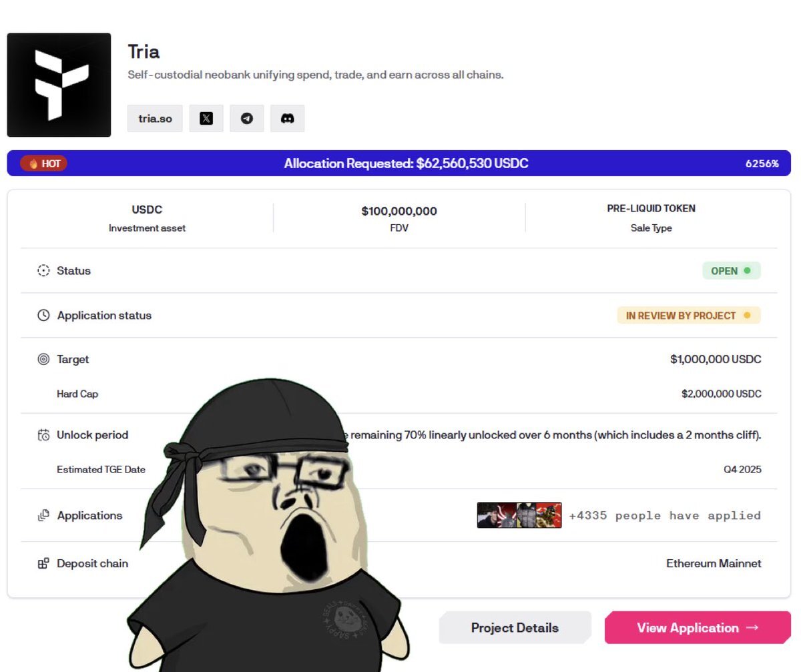This screenshot has height=672, width=801.
Task: Open the Discord server icon
Action: [288, 118]
